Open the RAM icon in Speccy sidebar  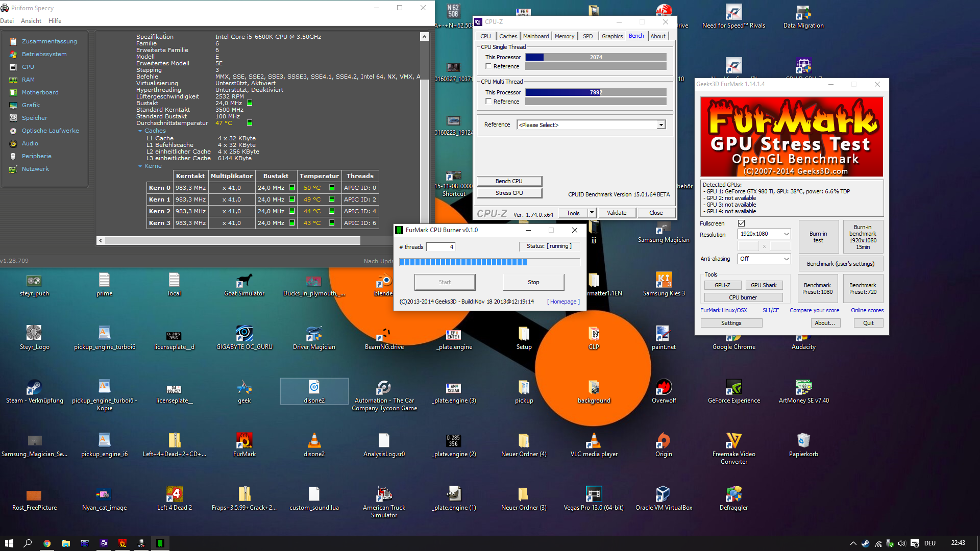click(13, 80)
